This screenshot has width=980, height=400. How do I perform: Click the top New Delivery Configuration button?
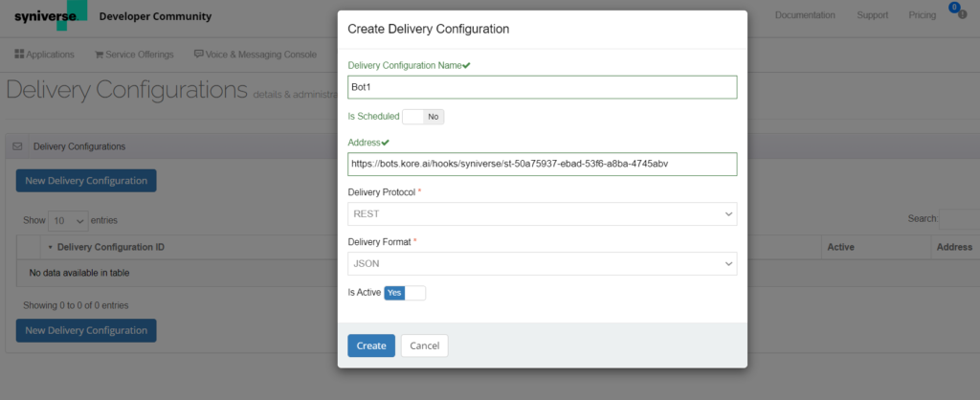click(x=86, y=180)
